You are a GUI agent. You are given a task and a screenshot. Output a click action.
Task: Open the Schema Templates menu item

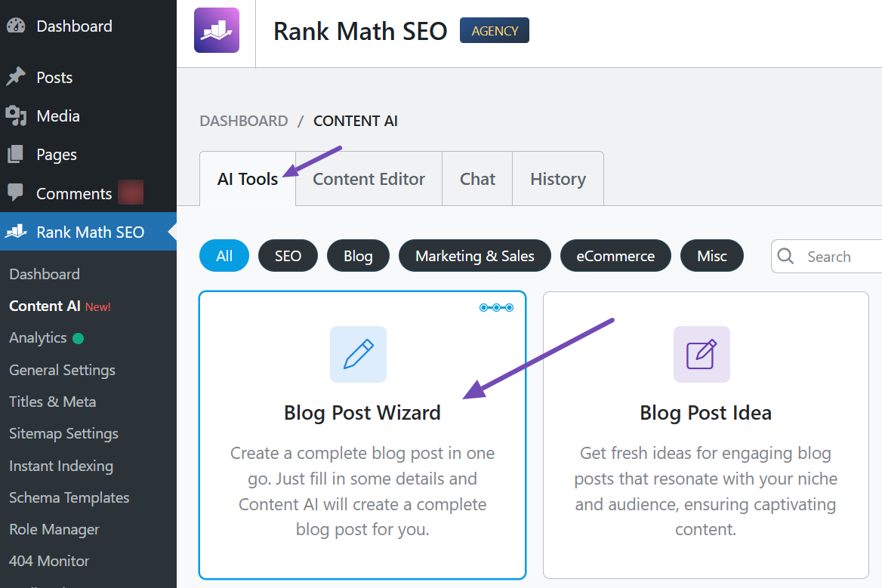coord(69,497)
